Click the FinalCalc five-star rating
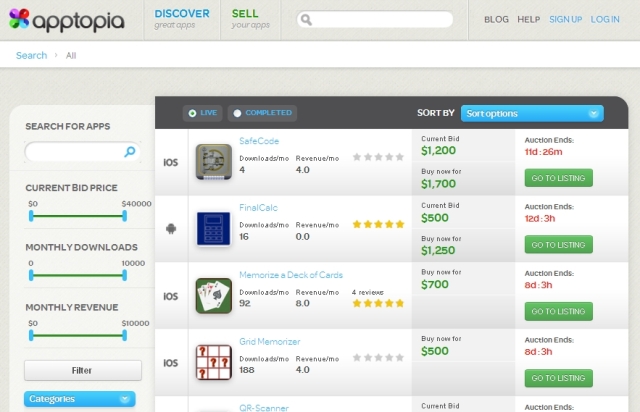Viewport: 640px width, 412px height. coord(378,224)
